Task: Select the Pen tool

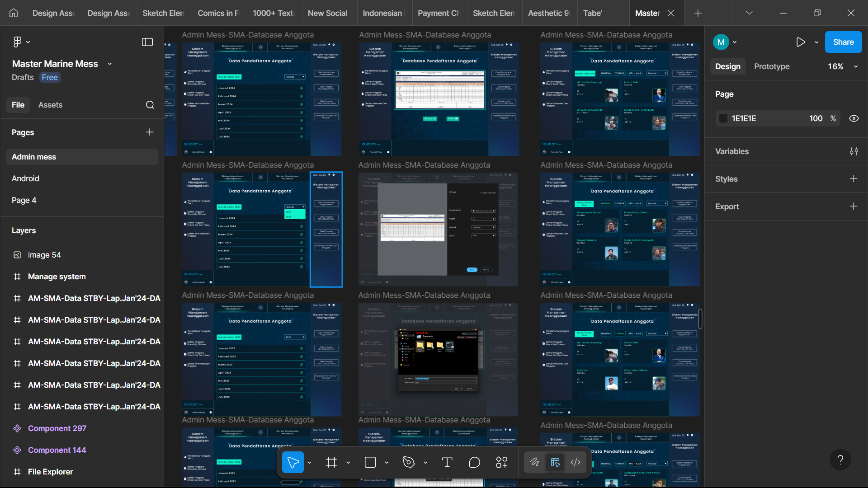Action: tap(409, 462)
